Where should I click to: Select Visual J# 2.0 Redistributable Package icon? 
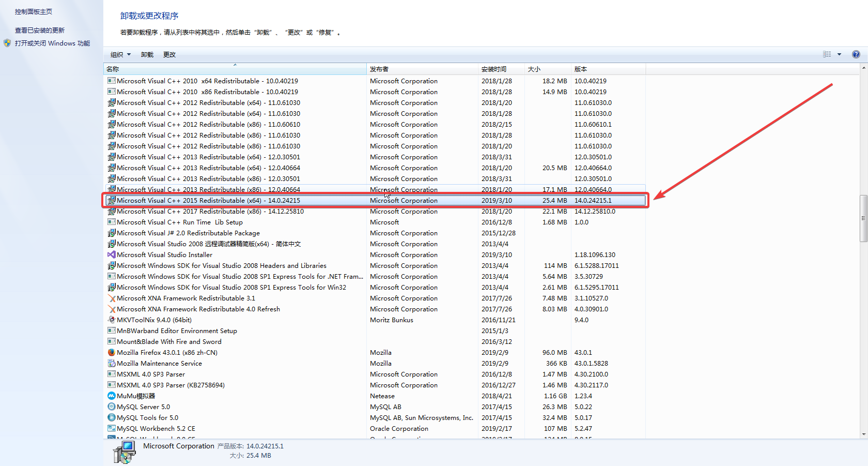[112, 233]
